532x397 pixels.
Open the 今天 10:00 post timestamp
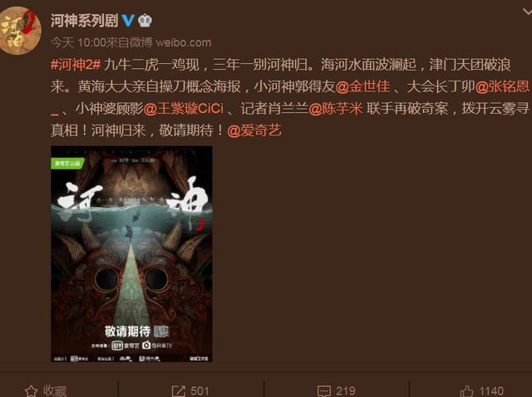coord(78,42)
